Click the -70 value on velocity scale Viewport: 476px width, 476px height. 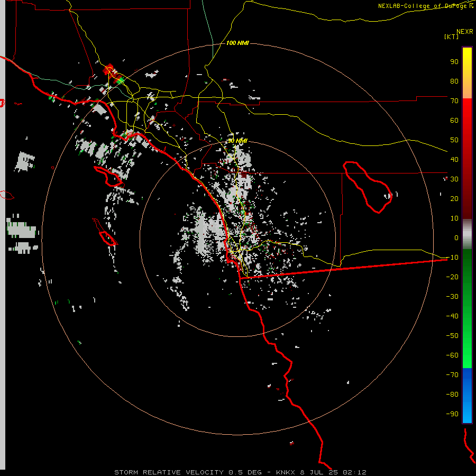point(452,375)
